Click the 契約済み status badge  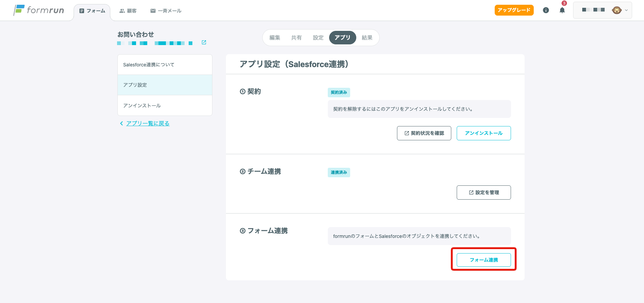click(339, 93)
